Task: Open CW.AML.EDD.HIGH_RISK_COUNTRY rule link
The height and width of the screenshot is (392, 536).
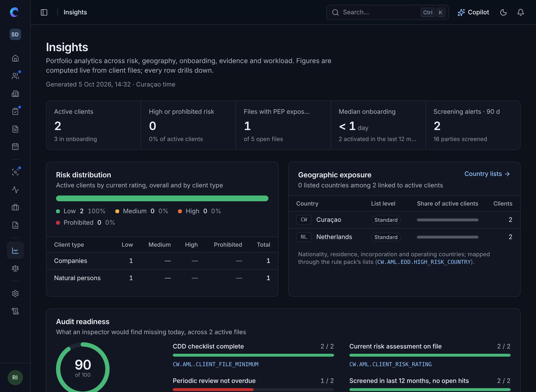Action: point(424,262)
